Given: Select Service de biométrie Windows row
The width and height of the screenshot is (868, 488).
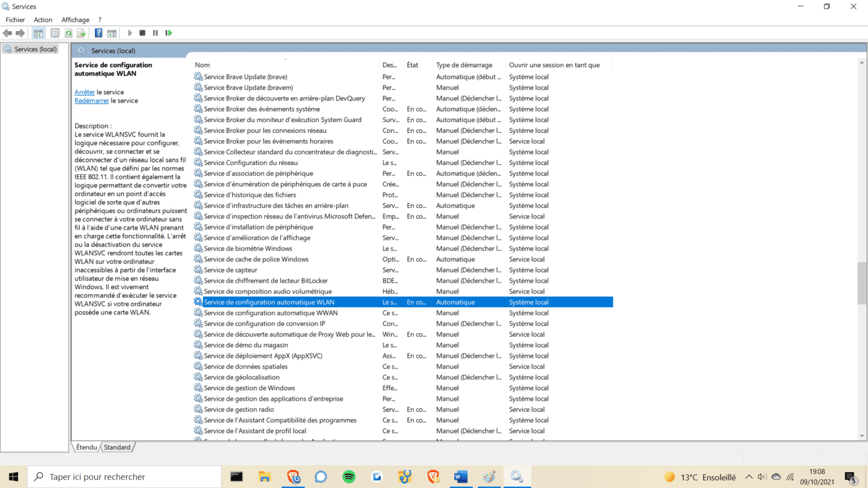Looking at the screenshot, I should 403,249.
